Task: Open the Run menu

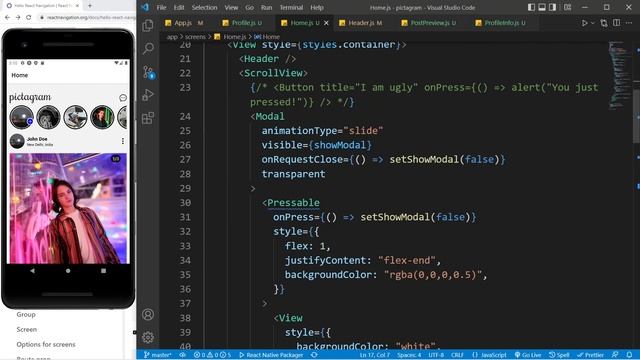Action: point(267,7)
